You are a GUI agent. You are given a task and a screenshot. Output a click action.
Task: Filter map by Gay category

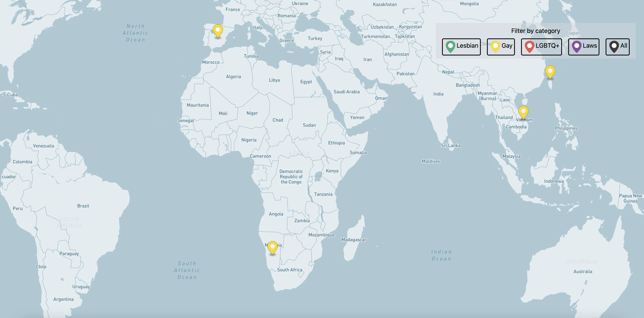point(501,47)
